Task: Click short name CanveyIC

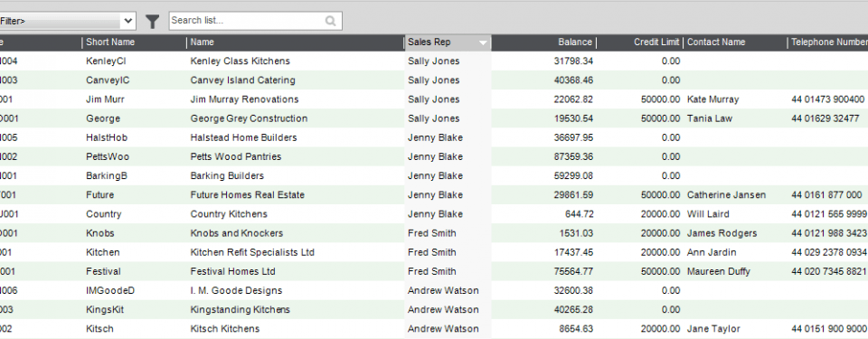Action: (x=108, y=80)
